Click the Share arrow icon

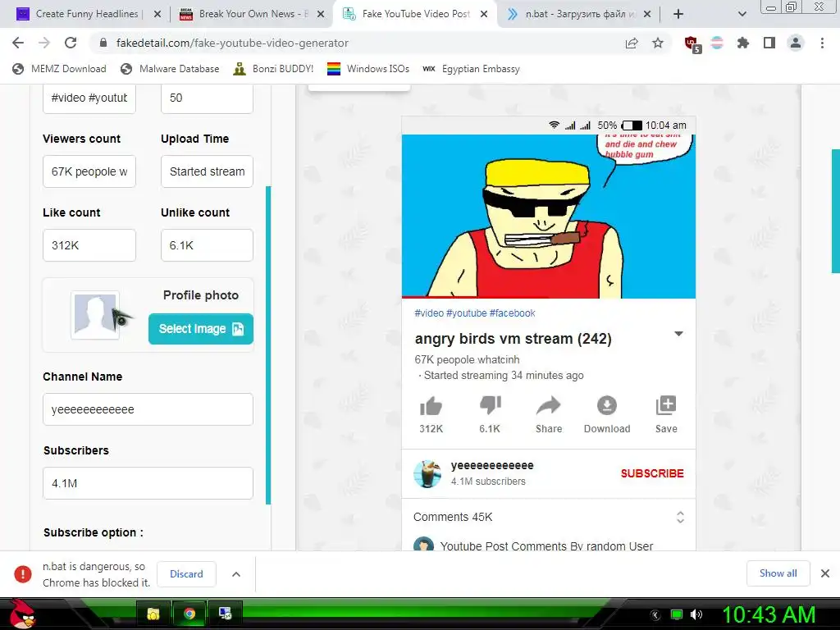pos(549,406)
